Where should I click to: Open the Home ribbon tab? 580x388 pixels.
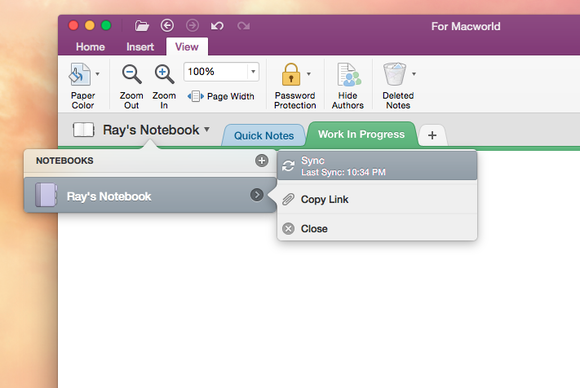pos(90,47)
